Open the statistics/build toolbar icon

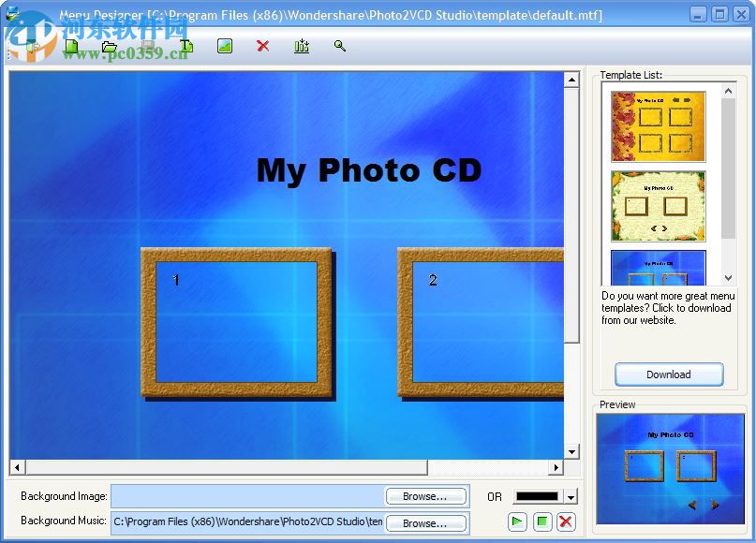[x=301, y=46]
